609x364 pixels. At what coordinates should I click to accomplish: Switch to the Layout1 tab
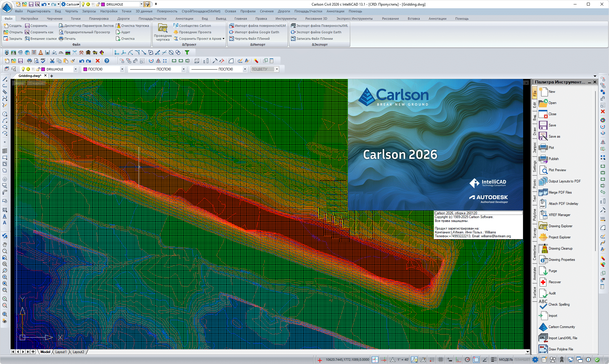click(x=61, y=352)
